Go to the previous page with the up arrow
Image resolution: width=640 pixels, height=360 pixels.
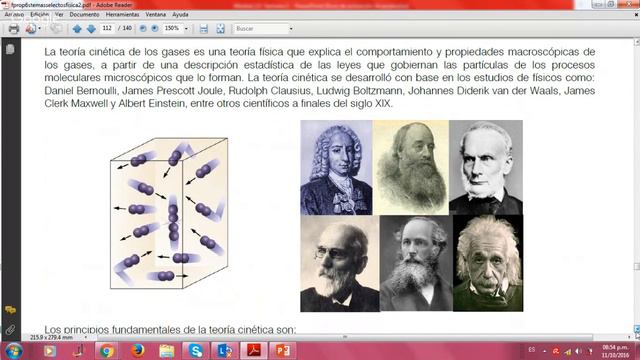point(77,29)
